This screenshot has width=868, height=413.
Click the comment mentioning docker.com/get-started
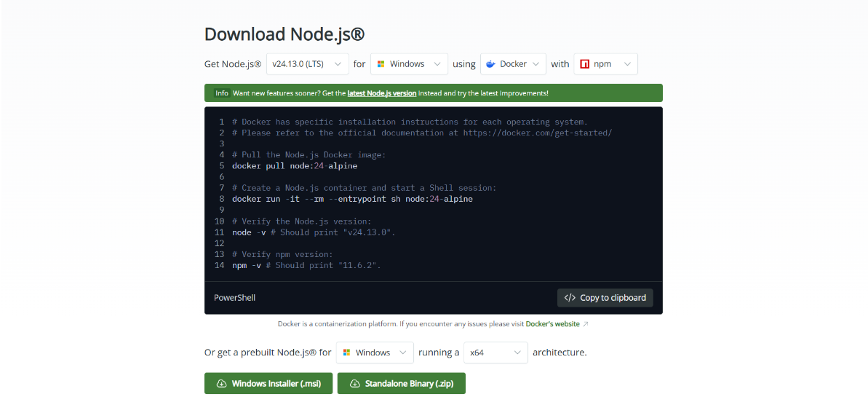pyautogui.click(x=422, y=133)
